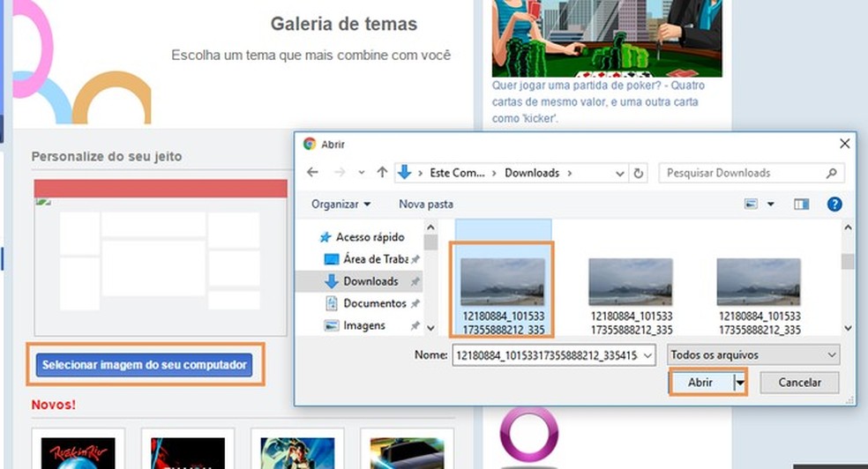Click the pin icon next to Documentos
868x469 pixels.
(415, 303)
